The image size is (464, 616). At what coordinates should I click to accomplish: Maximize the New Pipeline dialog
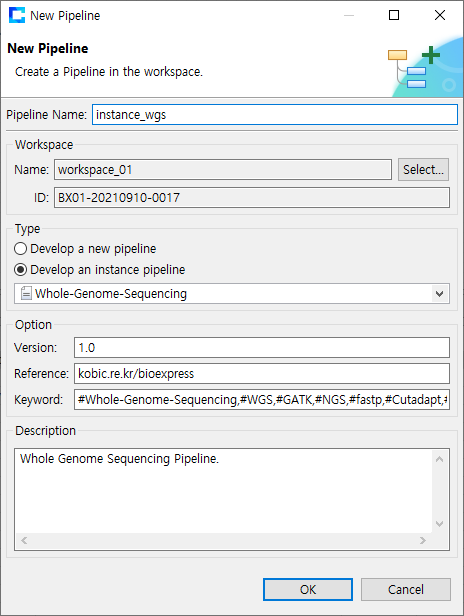pos(394,15)
